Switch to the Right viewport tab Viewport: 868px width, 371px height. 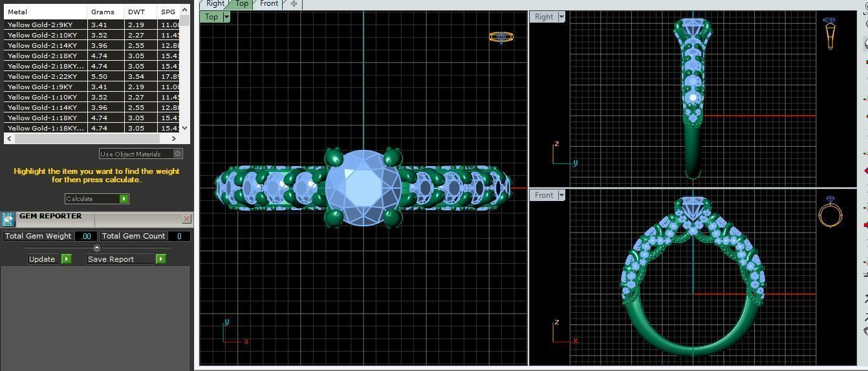click(215, 4)
